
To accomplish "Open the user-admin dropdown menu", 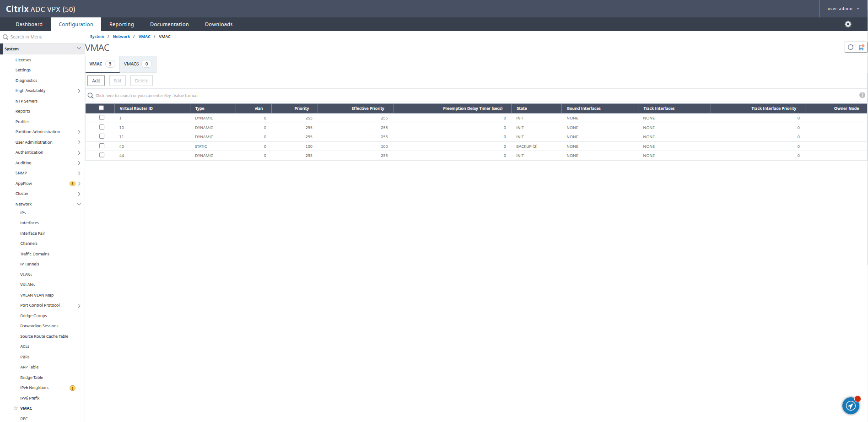I will click(842, 8).
